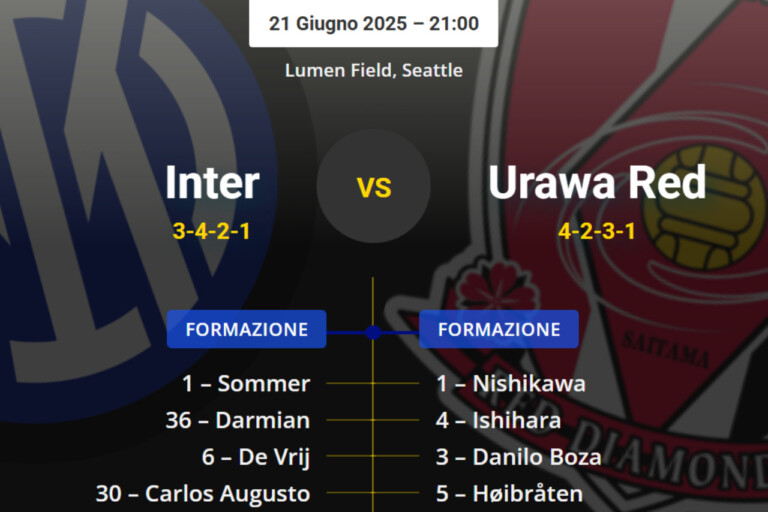This screenshot has width=768, height=512.
Task: Click the match date 21 Giugno 2025
Action: point(336,23)
